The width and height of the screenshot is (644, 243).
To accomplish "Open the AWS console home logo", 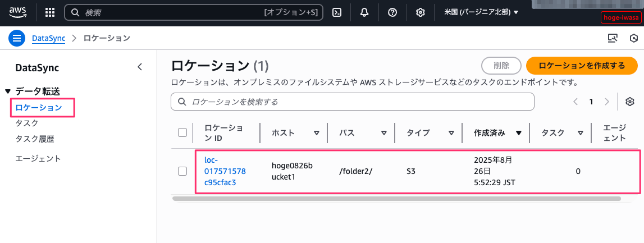I will click(x=18, y=12).
